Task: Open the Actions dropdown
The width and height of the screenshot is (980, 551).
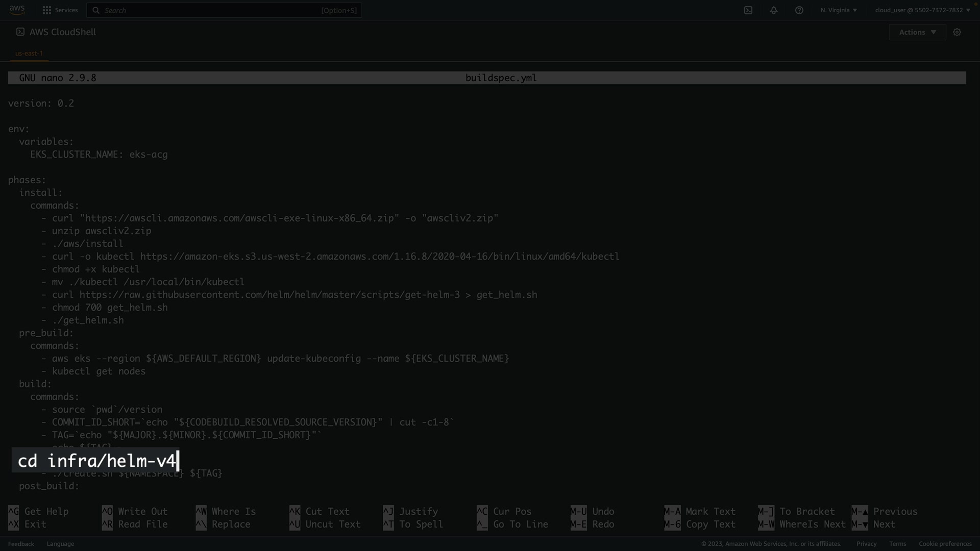Action: pyautogui.click(x=917, y=32)
